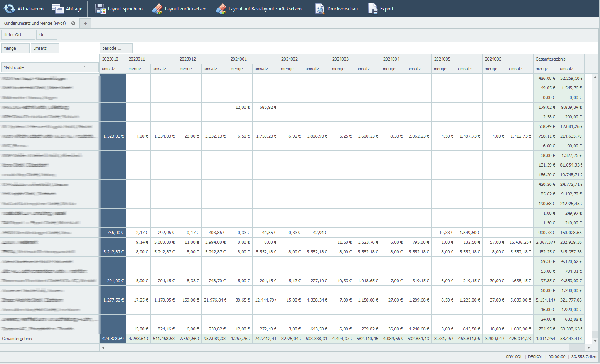The width and height of the screenshot is (600, 364).
Task: Select the 2024004 period header
Action: pyautogui.click(x=406, y=59)
